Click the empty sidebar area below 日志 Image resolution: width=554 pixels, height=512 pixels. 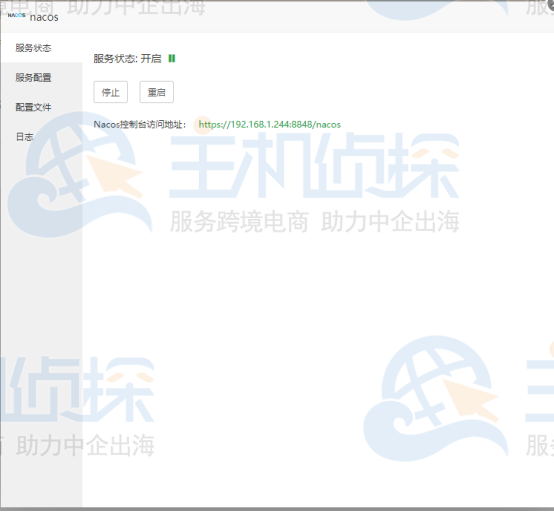42,318
